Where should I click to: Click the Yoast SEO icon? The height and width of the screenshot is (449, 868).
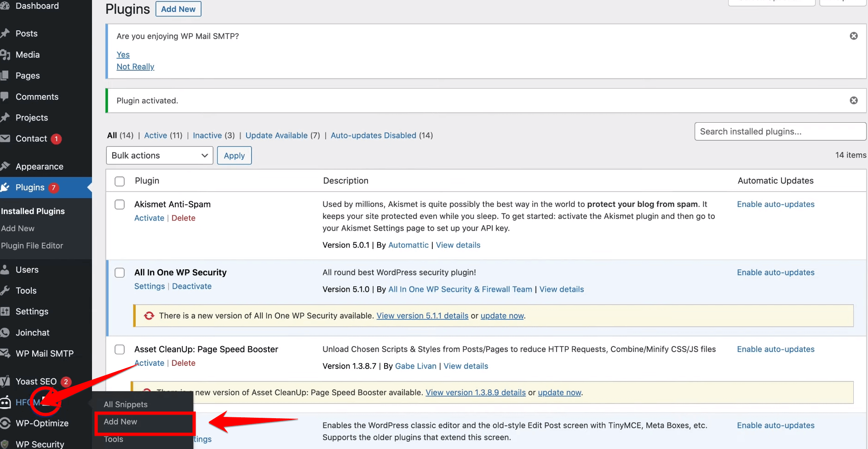[5, 381]
